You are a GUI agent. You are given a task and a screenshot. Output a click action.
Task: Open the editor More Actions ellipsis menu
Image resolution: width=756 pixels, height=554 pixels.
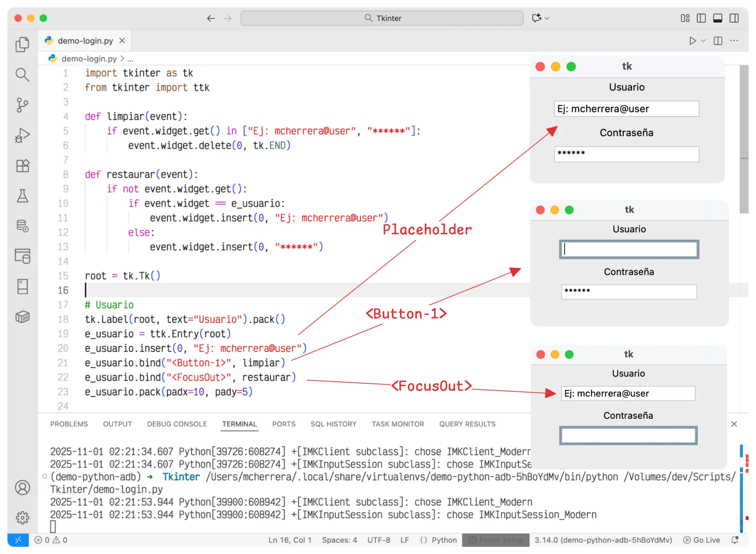coord(734,41)
